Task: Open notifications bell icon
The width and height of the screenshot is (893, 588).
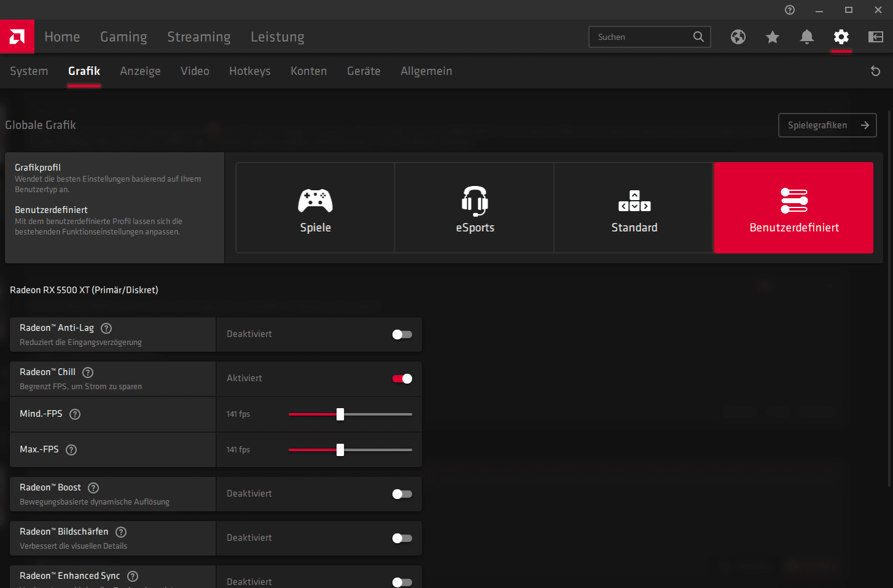Action: 807,37
